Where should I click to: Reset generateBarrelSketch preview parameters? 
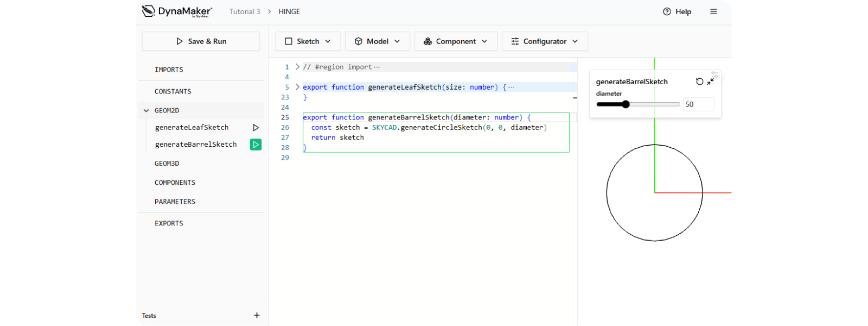click(699, 81)
